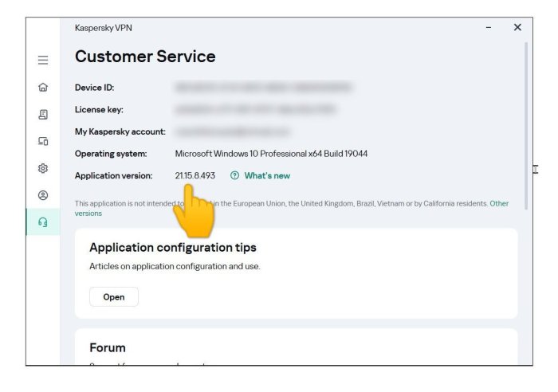The height and width of the screenshot is (392, 558).
Task: Click the blurred My Kaspersky account value
Action: pos(233,132)
